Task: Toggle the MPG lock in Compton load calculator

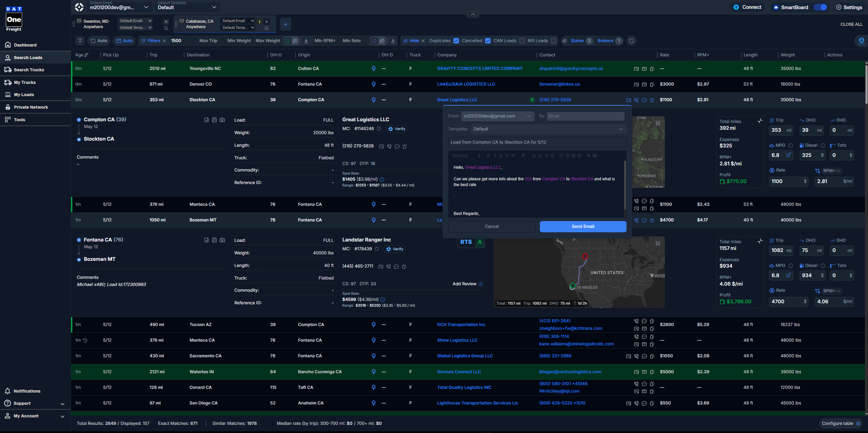Action: tap(788, 155)
